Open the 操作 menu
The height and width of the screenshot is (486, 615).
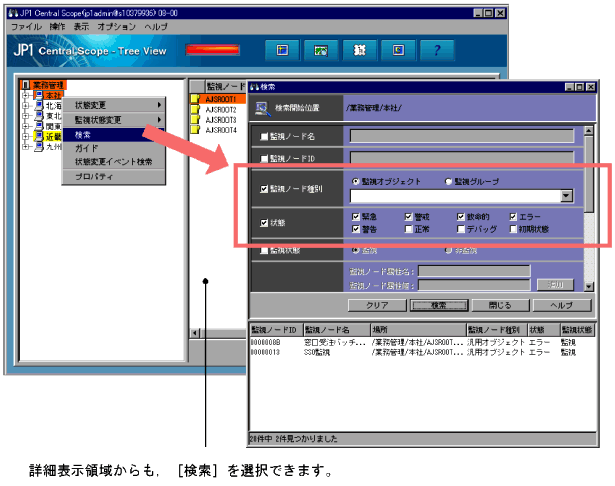[x=57, y=27]
